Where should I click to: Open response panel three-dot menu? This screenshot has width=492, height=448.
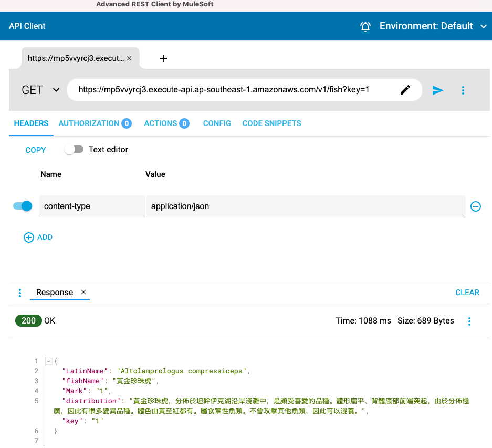[20, 293]
